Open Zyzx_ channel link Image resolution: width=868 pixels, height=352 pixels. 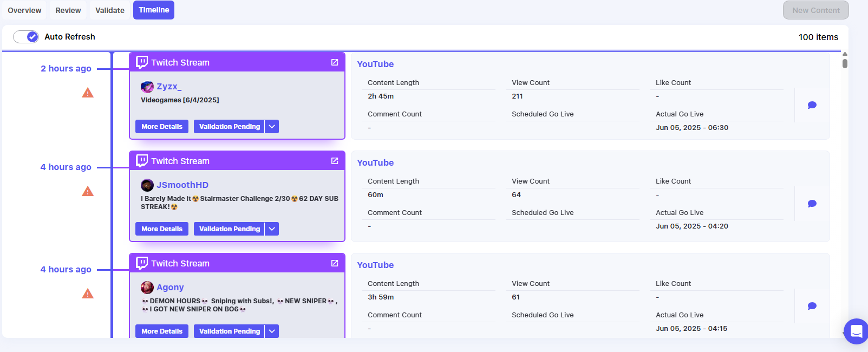coord(169,87)
